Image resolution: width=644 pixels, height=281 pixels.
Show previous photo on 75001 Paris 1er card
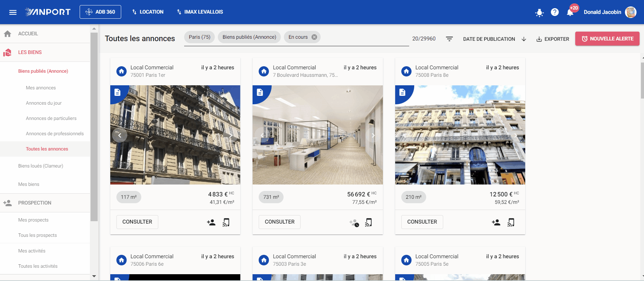pos(119,135)
